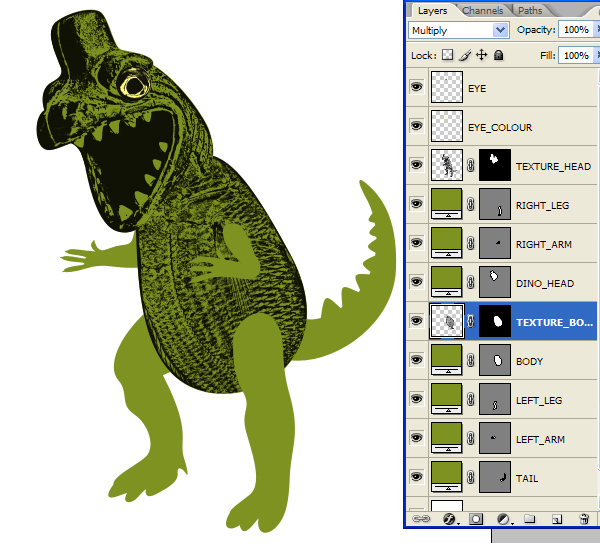Screen dimensions: 600x543
Task: Select the RIGHT_ARM layer name
Action: click(544, 245)
